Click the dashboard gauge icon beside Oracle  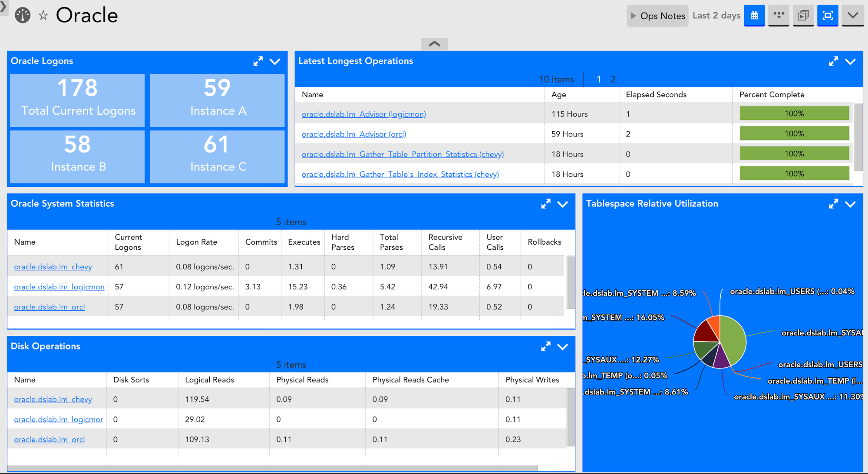click(x=23, y=16)
